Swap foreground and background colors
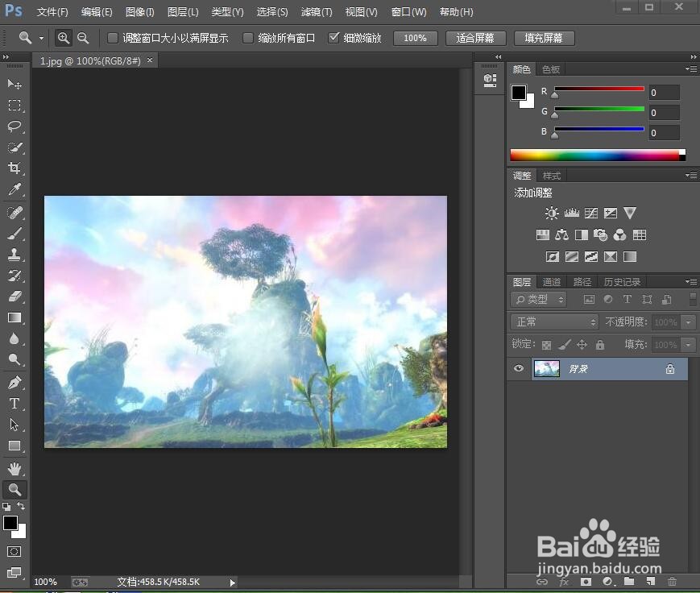The height and width of the screenshot is (593, 700). [x=20, y=506]
